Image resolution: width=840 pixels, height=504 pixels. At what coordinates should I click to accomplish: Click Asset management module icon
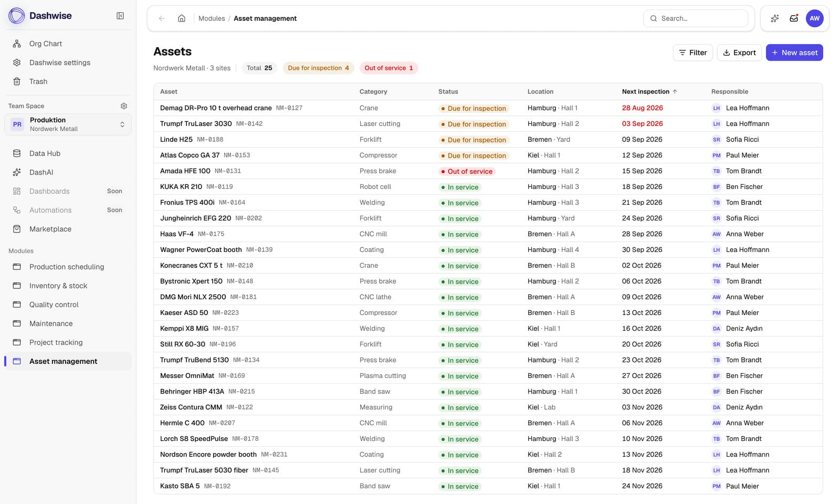[x=17, y=361]
